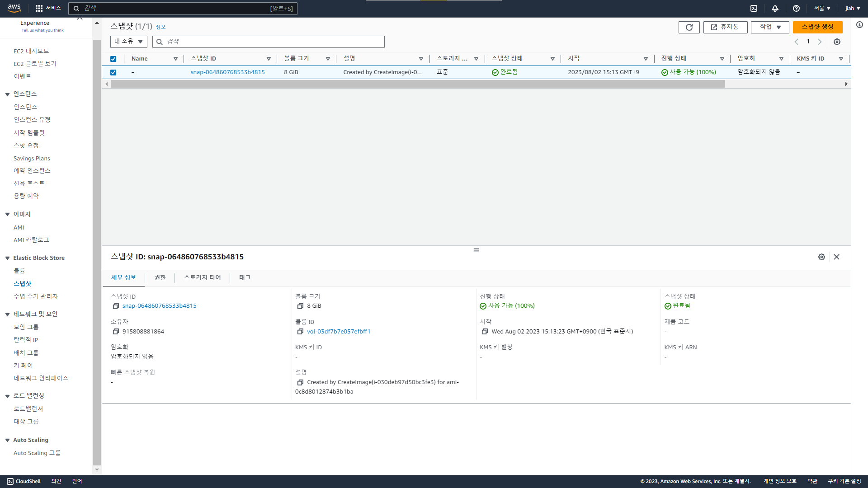Open 의견 feedback in footer
Viewport: 868px width, 488px height.
point(56,481)
